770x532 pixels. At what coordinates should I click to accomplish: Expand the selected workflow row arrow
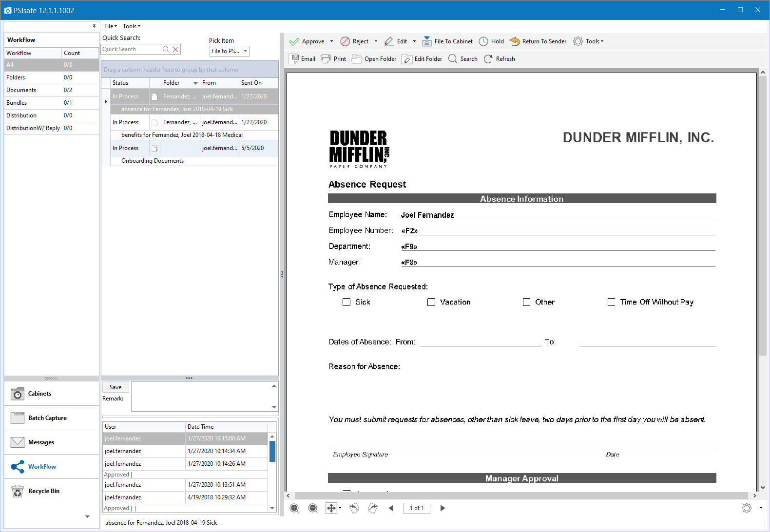[106, 102]
